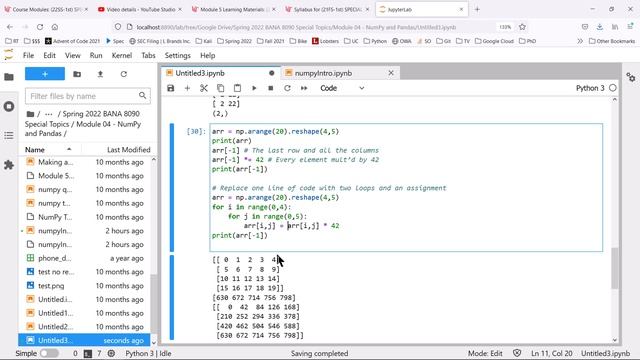640x360 pixels.
Task: Click the Python 3 | Idle status text
Action: 148,353
